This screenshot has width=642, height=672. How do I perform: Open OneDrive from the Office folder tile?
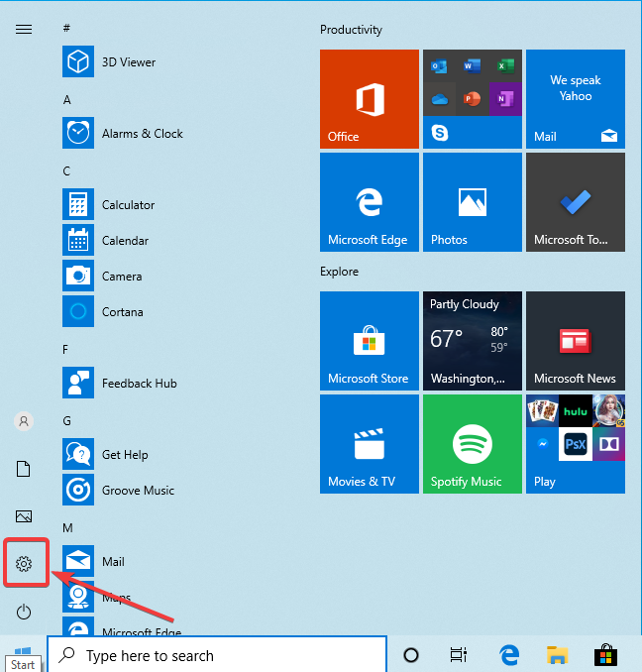(439, 99)
